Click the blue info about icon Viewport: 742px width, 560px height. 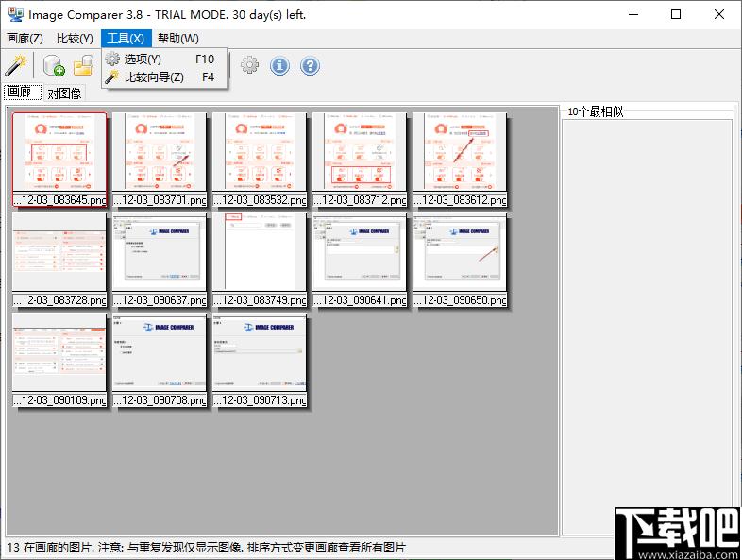[279, 65]
